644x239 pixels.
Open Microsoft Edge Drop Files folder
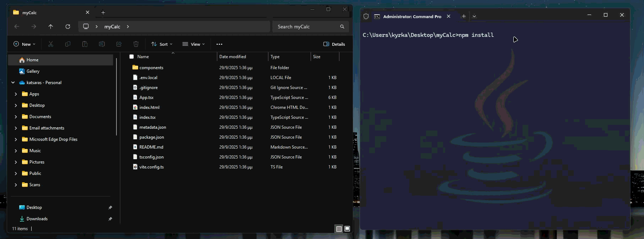pyautogui.click(x=60, y=139)
